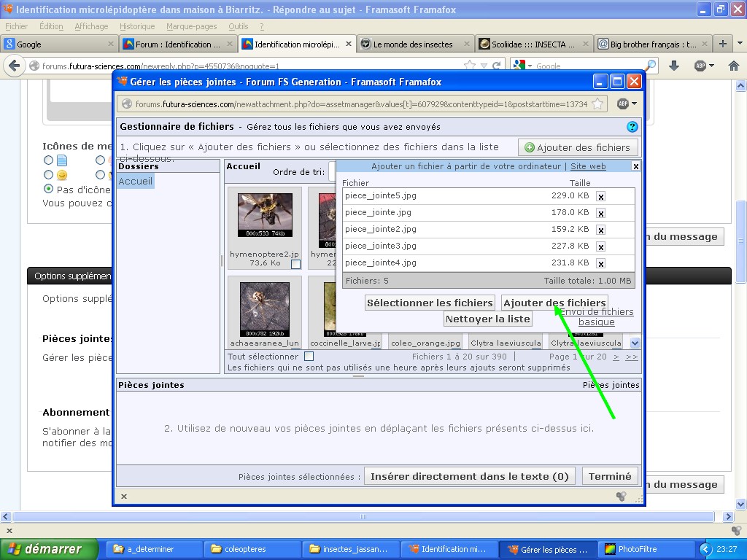Click the Terminé button
The width and height of the screenshot is (747, 560).
610,477
